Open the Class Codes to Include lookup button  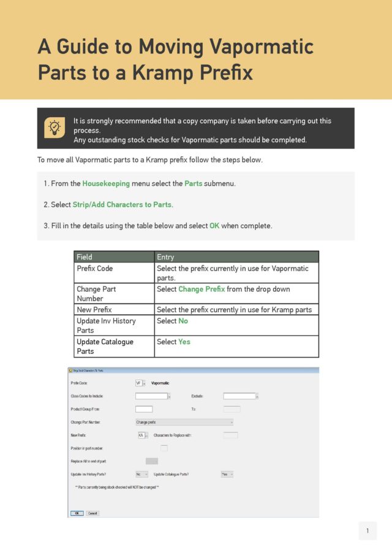point(169,396)
